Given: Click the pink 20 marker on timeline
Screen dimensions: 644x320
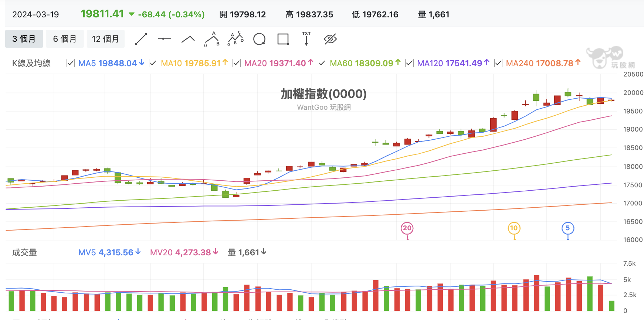Looking at the screenshot, I should (x=407, y=228).
